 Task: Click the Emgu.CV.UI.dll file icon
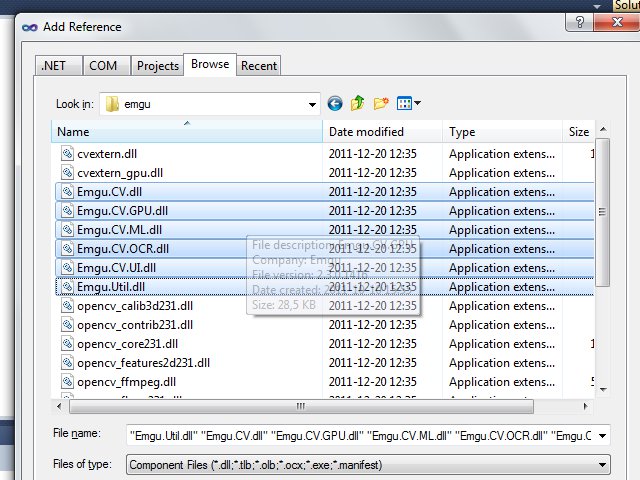67,268
